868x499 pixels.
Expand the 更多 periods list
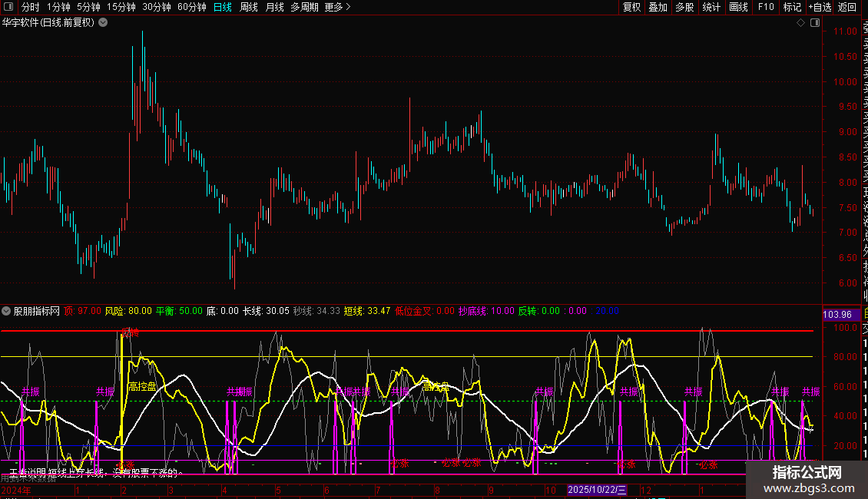(337, 7)
